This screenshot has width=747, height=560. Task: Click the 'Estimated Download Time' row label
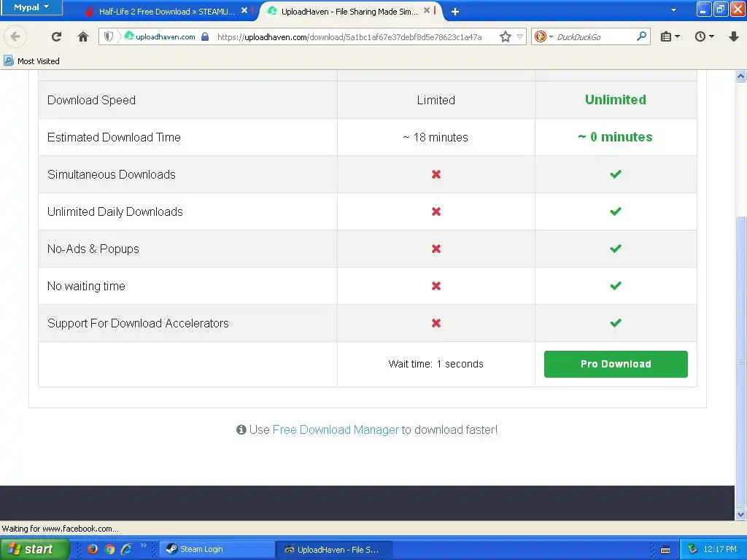[114, 137]
